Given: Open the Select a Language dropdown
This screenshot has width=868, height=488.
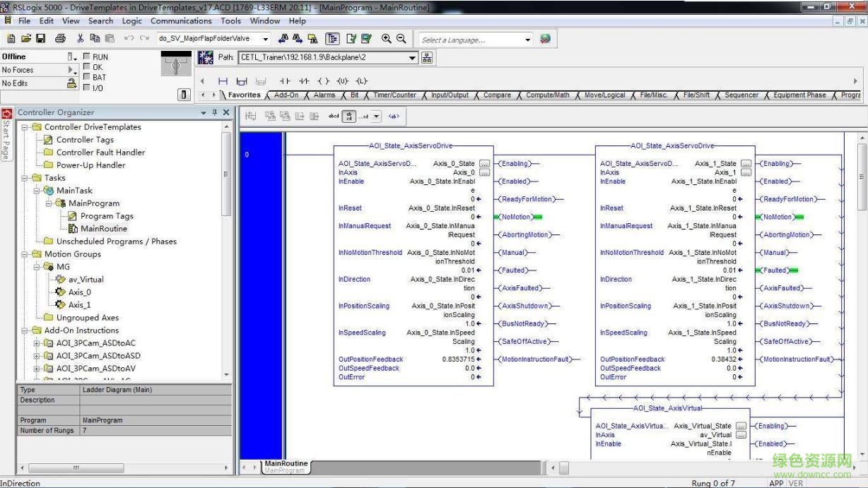Looking at the screenshot, I should click(527, 40).
